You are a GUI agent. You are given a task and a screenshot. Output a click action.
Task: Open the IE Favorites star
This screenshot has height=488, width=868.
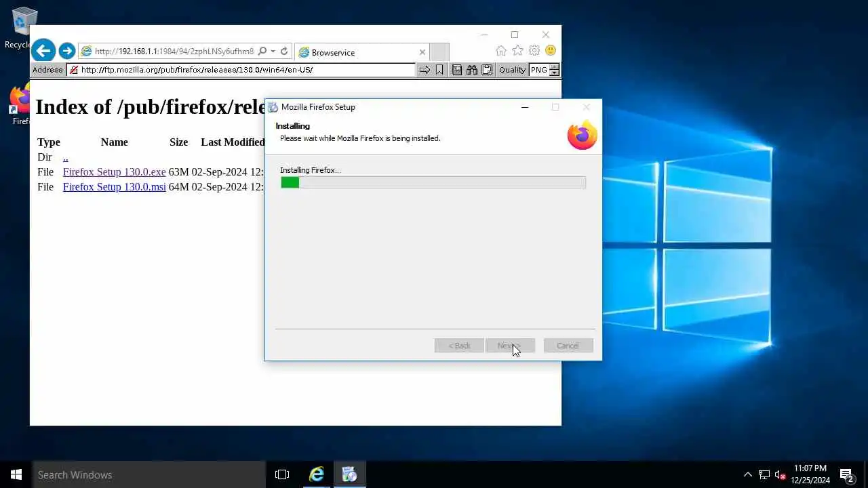(517, 51)
